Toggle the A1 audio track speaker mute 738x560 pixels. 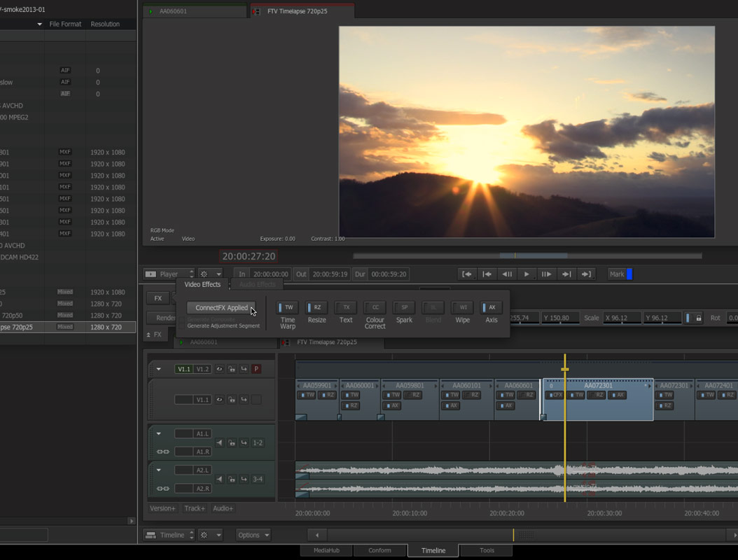219,442
